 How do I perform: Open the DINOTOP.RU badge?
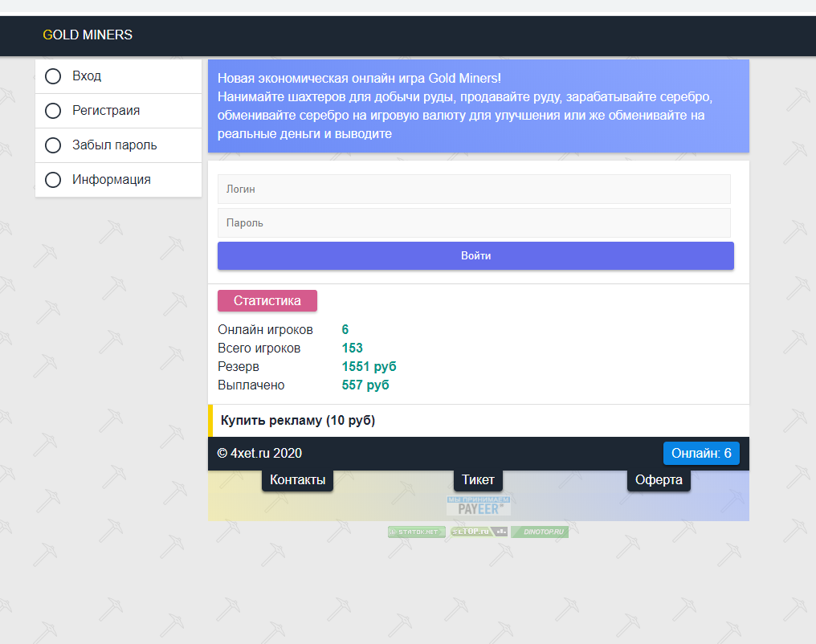point(540,532)
